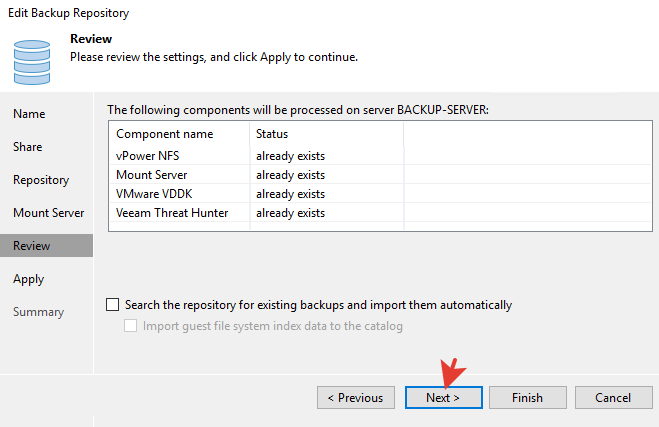Select the Mount Server row in table
This screenshot has height=427, width=659.
153,175
